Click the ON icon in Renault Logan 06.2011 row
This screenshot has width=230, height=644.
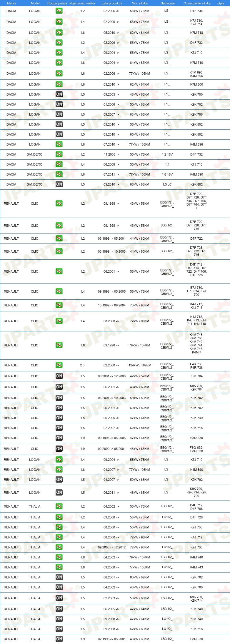pos(59,493)
